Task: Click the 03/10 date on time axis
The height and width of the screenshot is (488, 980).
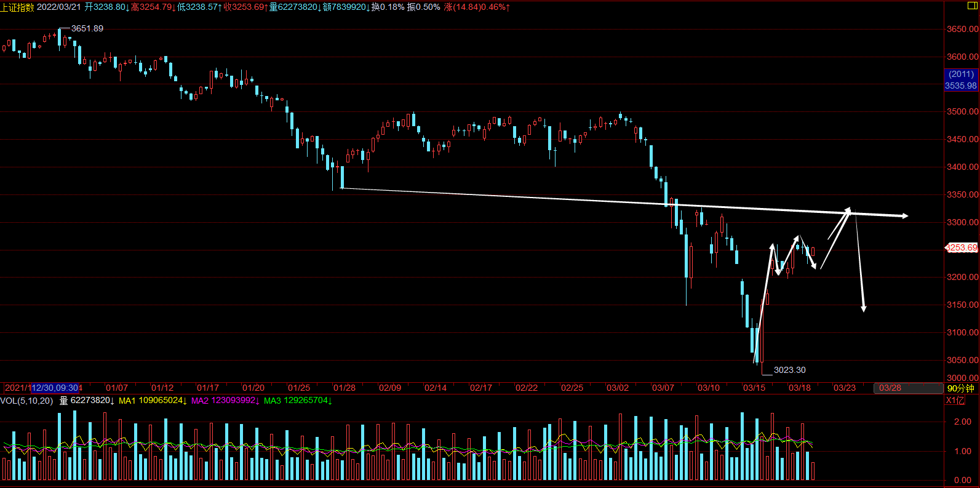Action: click(x=709, y=388)
